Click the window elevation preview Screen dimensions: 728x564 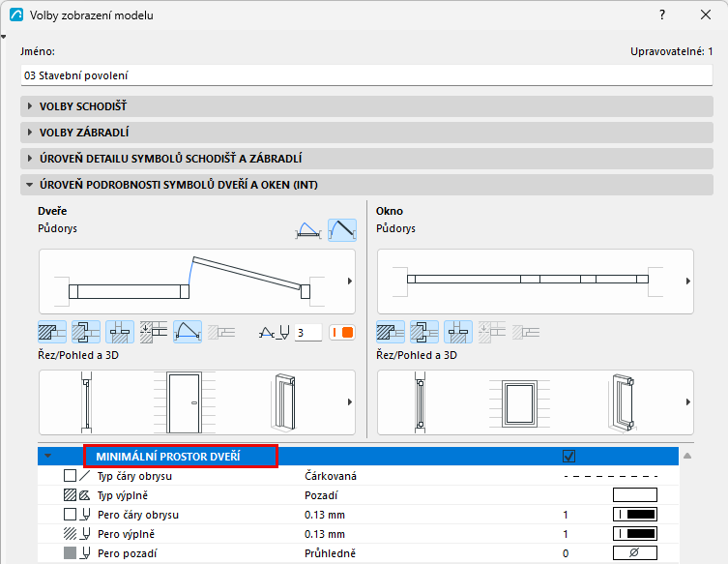519,403
